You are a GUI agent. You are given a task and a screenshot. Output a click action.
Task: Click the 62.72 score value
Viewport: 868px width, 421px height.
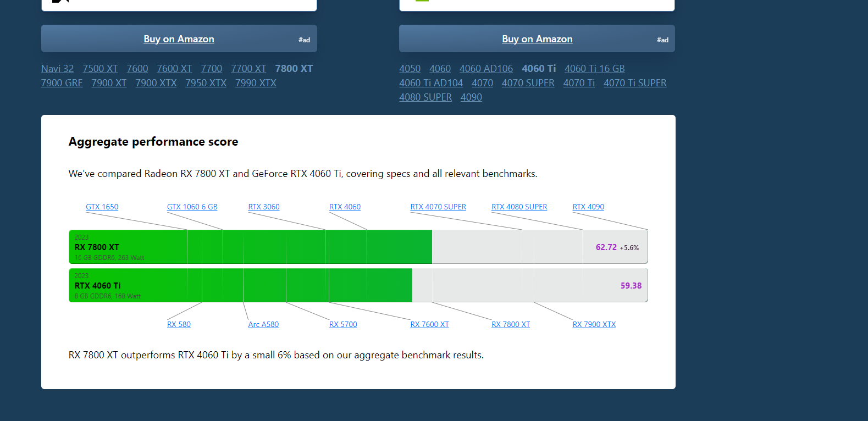[606, 247]
